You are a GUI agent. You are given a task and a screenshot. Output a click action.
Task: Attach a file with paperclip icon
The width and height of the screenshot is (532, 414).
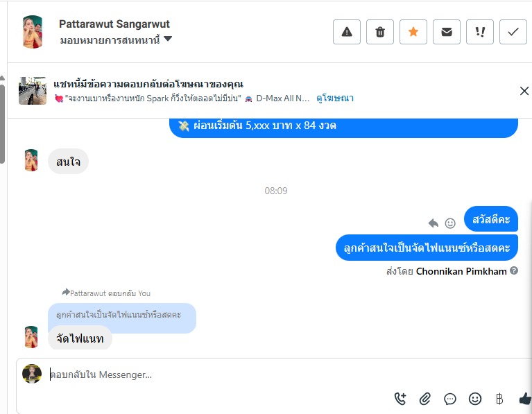[425, 399]
